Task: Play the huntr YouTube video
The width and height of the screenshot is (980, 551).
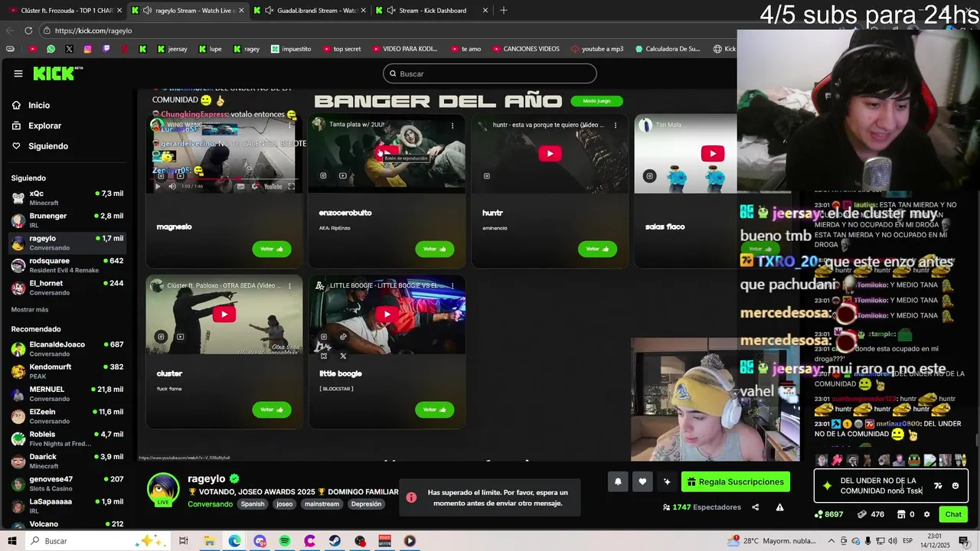Action: 550,154
